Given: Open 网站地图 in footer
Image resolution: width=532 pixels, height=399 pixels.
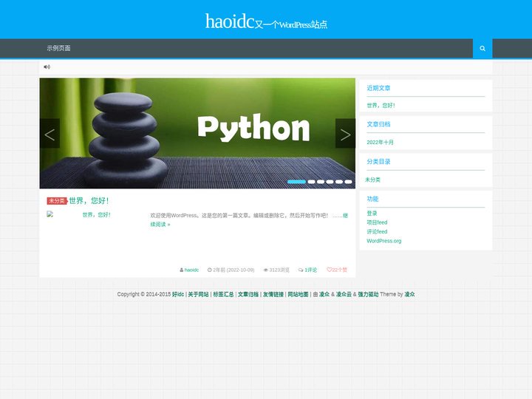Looking at the screenshot, I should pyautogui.click(x=298, y=294).
